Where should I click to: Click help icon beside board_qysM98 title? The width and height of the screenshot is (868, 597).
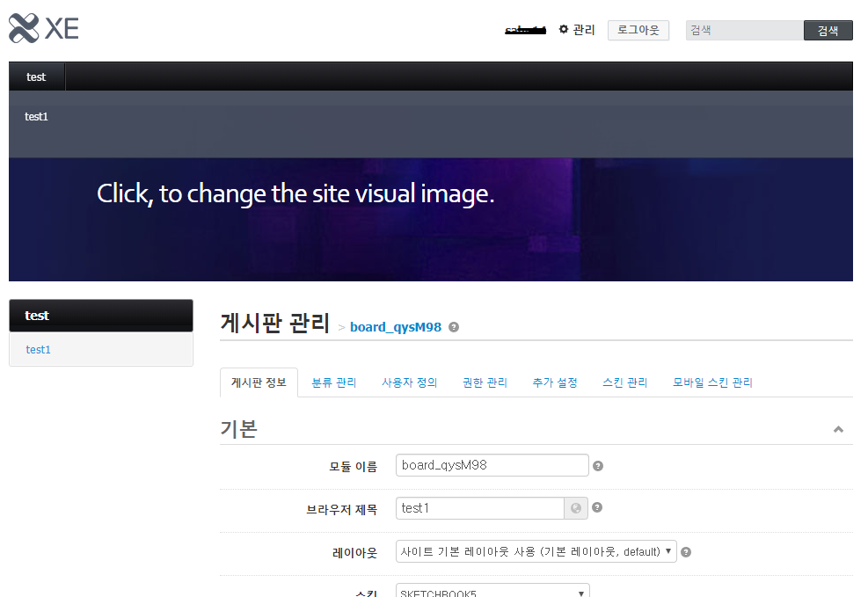(454, 327)
